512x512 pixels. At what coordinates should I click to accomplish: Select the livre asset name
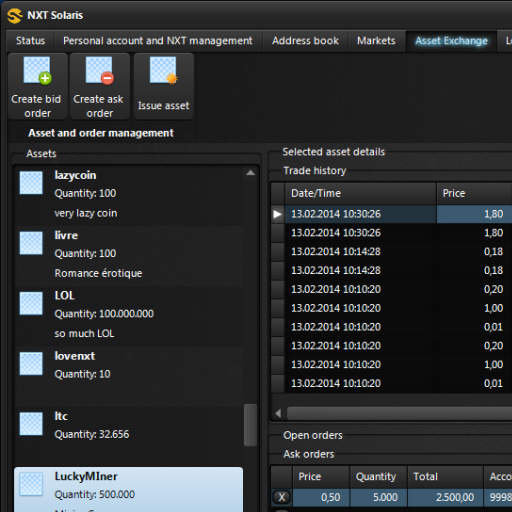point(66,235)
